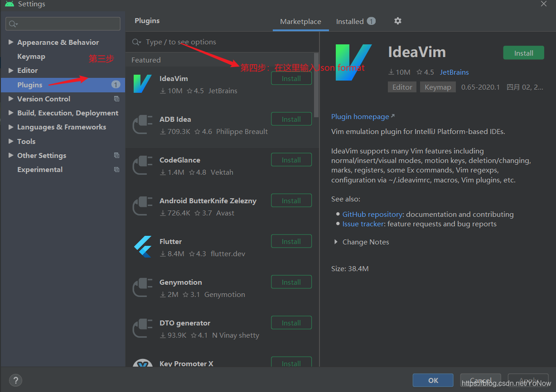Expand Languages & Frameworks node
556x392 pixels.
[x=11, y=127]
